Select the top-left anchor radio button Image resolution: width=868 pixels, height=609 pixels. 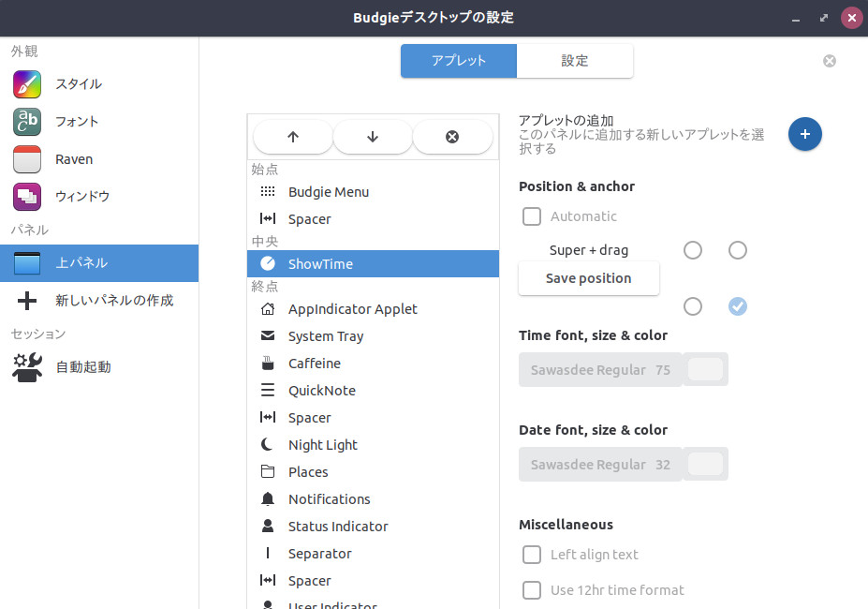[693, 250]
